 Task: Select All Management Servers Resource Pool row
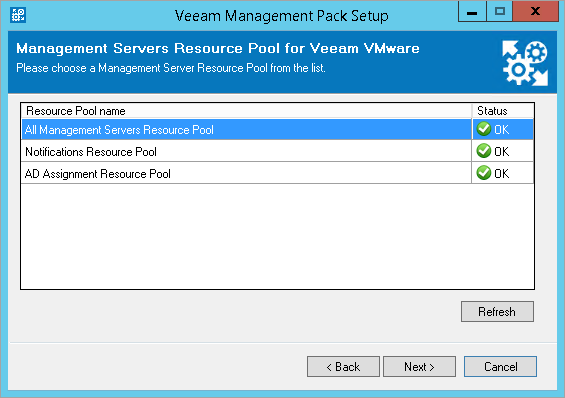(x=277, y=129)
